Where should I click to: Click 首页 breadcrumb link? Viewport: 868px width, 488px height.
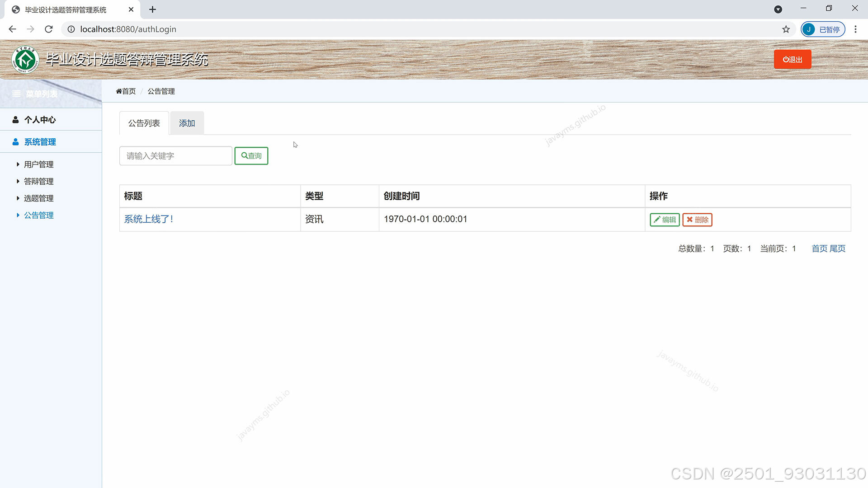coord(126,91)
